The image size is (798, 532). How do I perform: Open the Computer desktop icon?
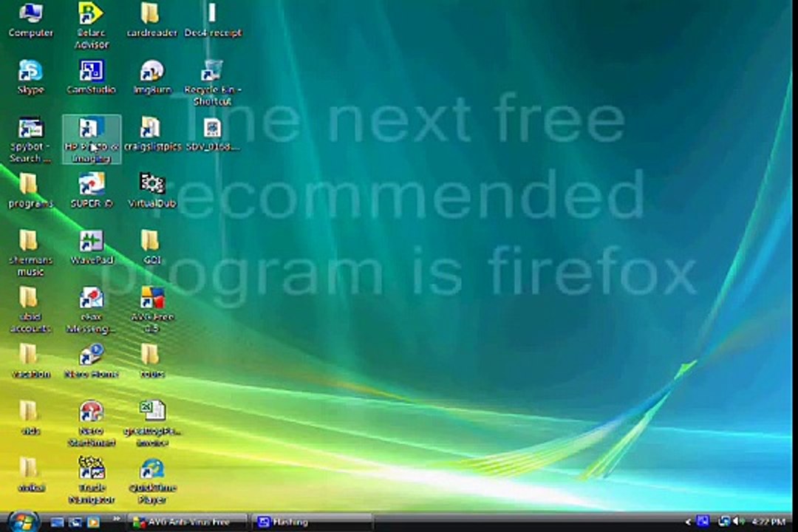point(30,21)
